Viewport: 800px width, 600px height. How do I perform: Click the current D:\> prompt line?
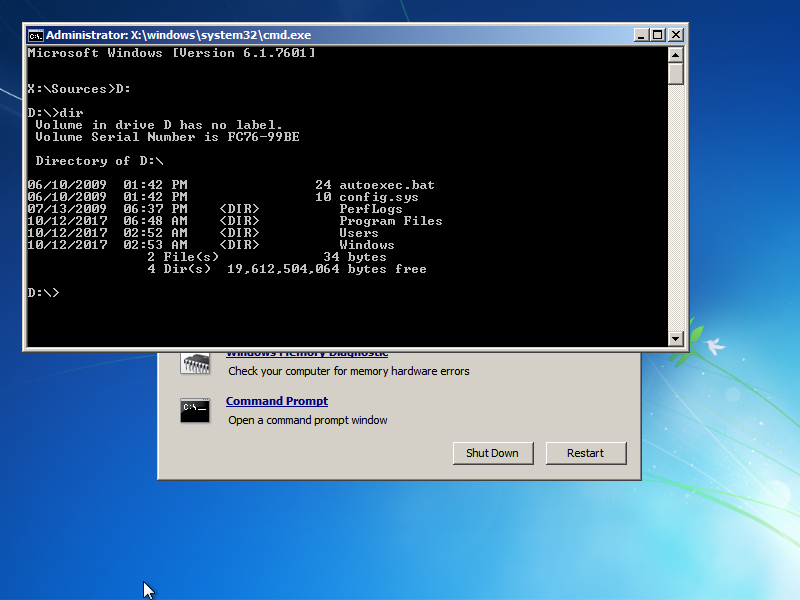point(43,293)
